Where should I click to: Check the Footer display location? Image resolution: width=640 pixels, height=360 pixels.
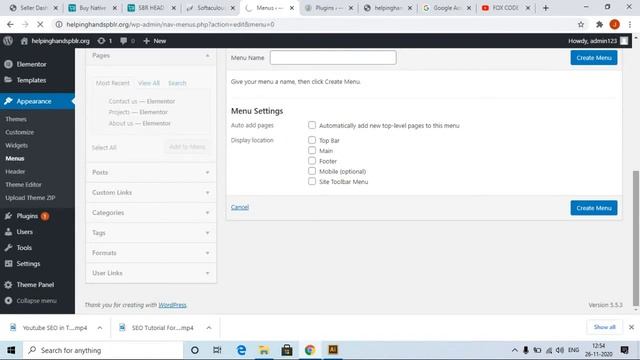tap(312, 161)
